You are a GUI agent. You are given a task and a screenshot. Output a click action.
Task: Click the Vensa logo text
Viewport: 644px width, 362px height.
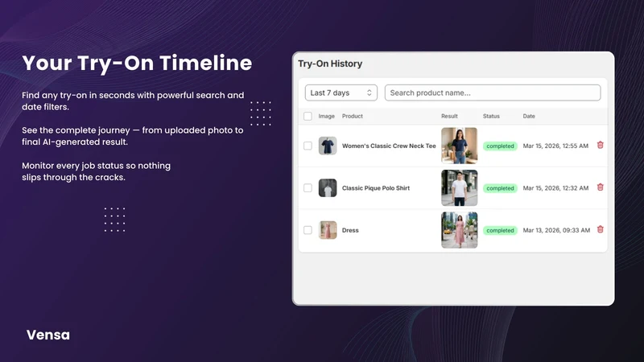(48, 335)
